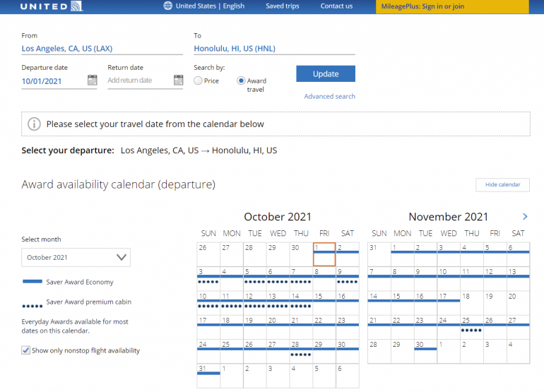Go to next month with right chevron
544x392 pixels.
pyautogui.click(x=524, y=217)
